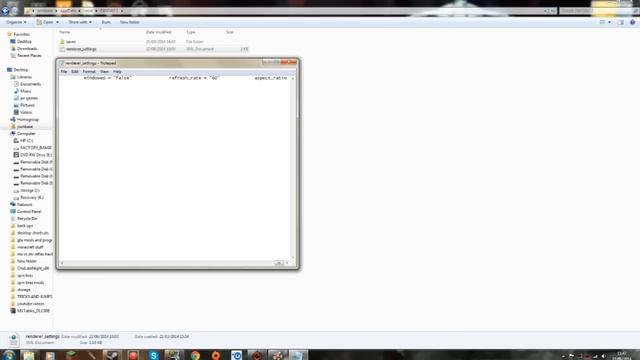Screen dimensions: 640x360
Task: Open Notepad View menu
Action: pyautogui.click(x=104, y=71)
